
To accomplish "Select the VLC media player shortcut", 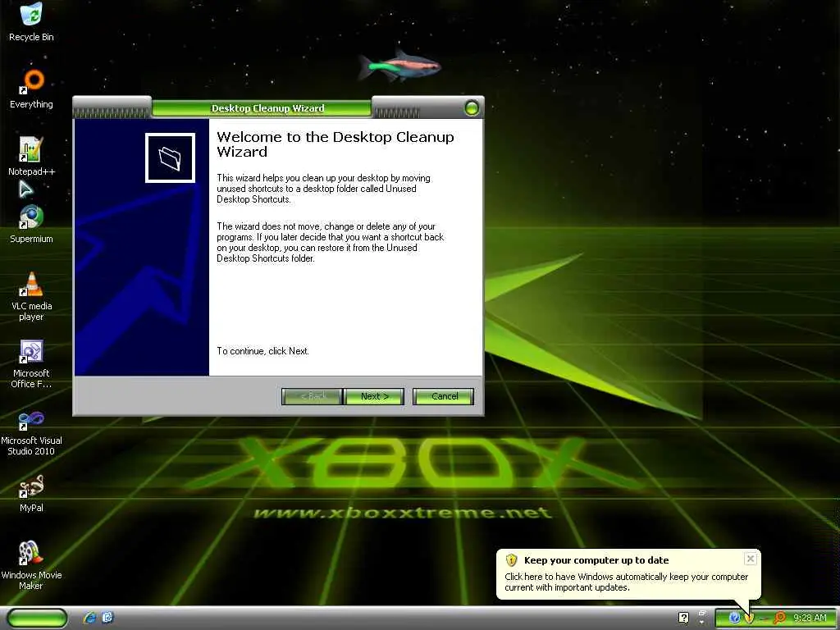I will pos(32,296).
